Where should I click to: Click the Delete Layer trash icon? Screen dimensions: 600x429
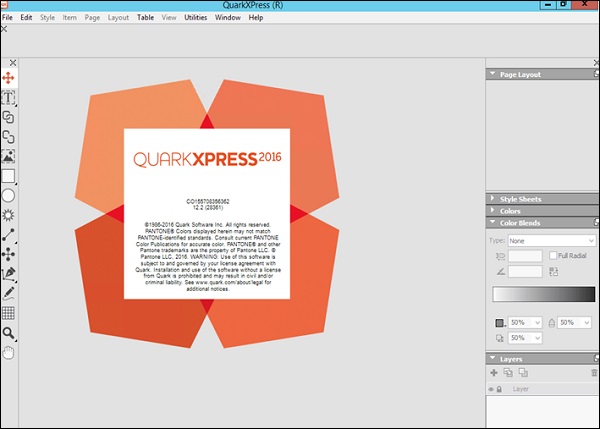pos(594,373)
